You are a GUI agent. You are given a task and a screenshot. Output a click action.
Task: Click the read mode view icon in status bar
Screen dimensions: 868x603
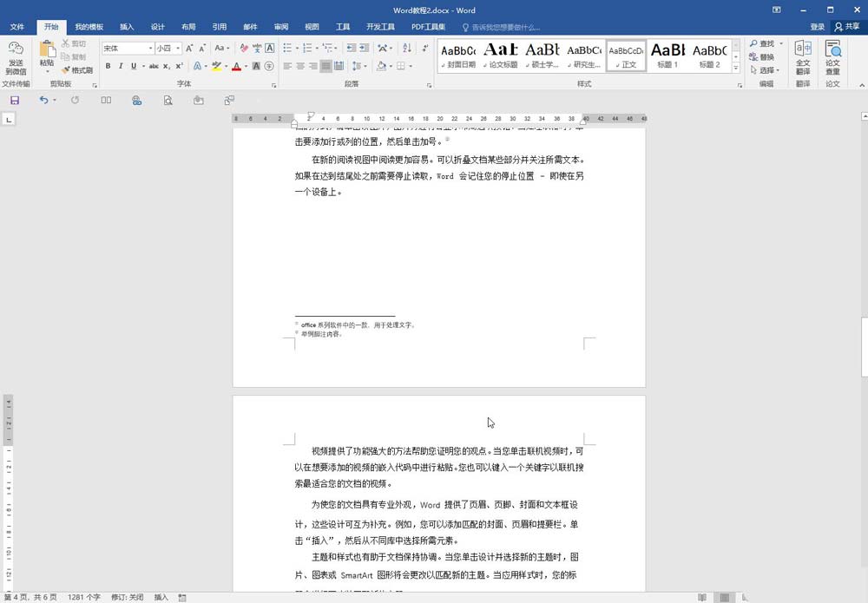(702, 598)
